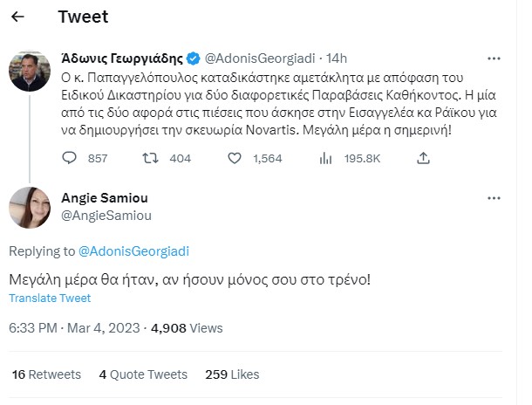This screenshot has height=405, width=532.
Task: Click the Translate Tweet link
Action: (x=50, y=299)
